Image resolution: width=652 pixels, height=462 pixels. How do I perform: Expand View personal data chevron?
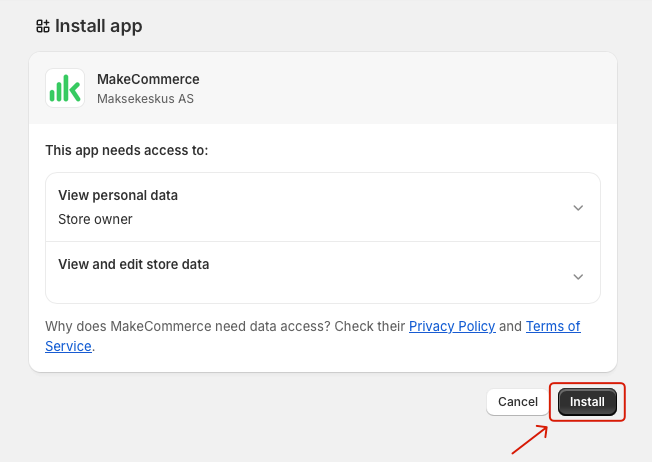coord(577,207)
